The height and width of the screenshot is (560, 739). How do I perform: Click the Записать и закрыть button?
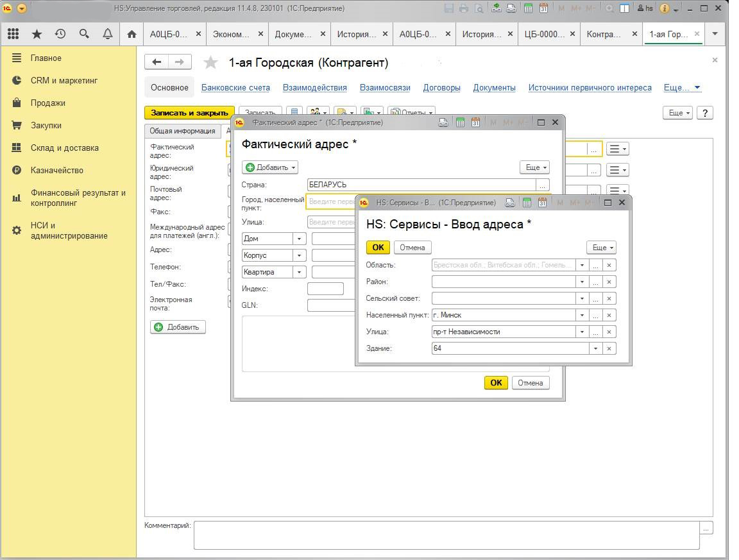pos(189,113)
